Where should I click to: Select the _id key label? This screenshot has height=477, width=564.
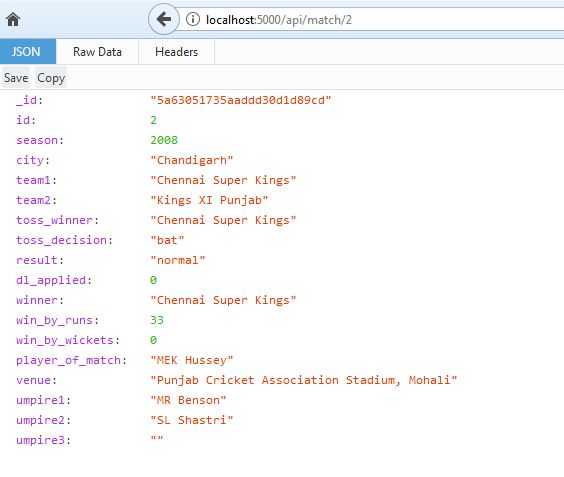tap(29, 100)
